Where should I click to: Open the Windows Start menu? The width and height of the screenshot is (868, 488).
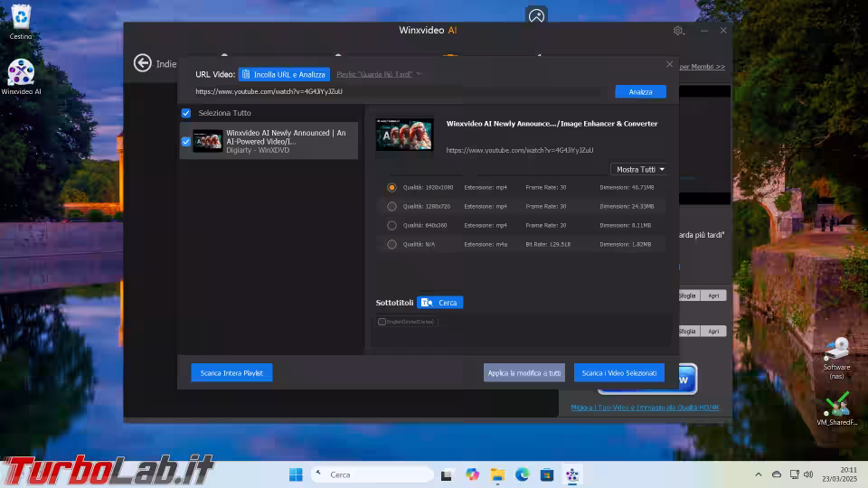click(297, 474)
